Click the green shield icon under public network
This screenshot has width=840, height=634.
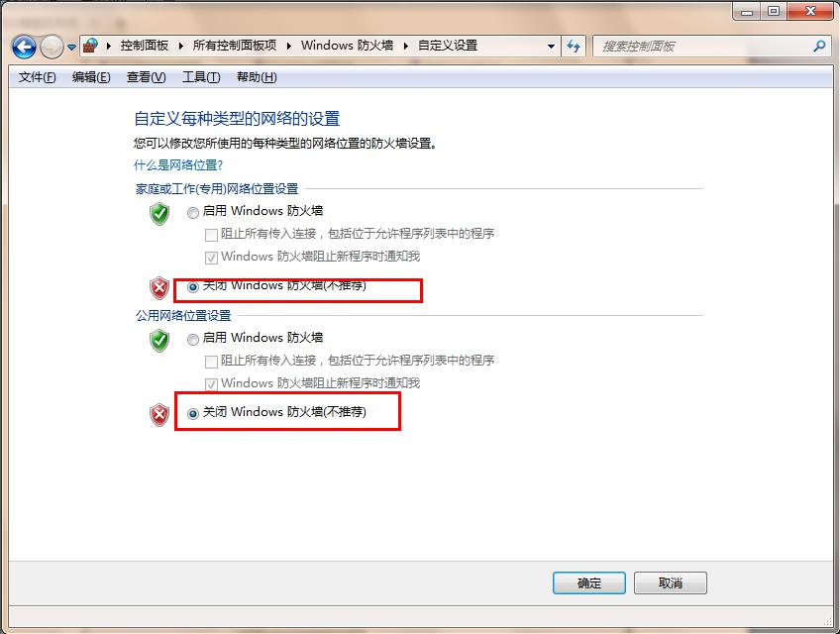tap(159, 341)
